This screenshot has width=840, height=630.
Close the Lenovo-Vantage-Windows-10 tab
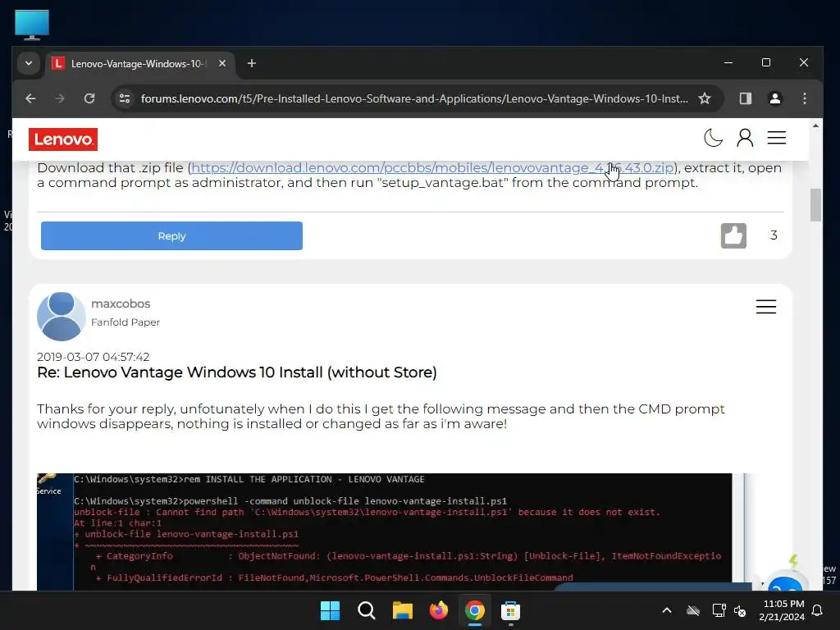pos(222,63)
